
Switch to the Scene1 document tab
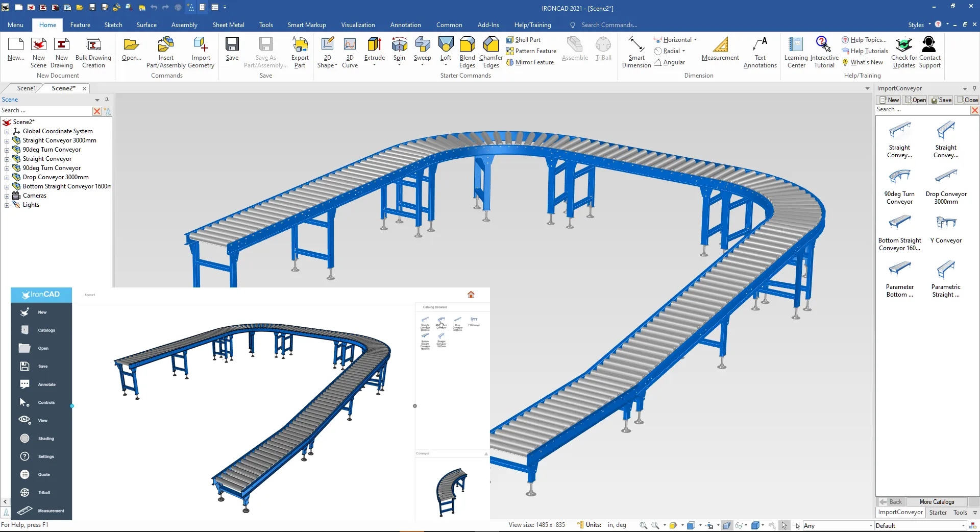point(26,88)
